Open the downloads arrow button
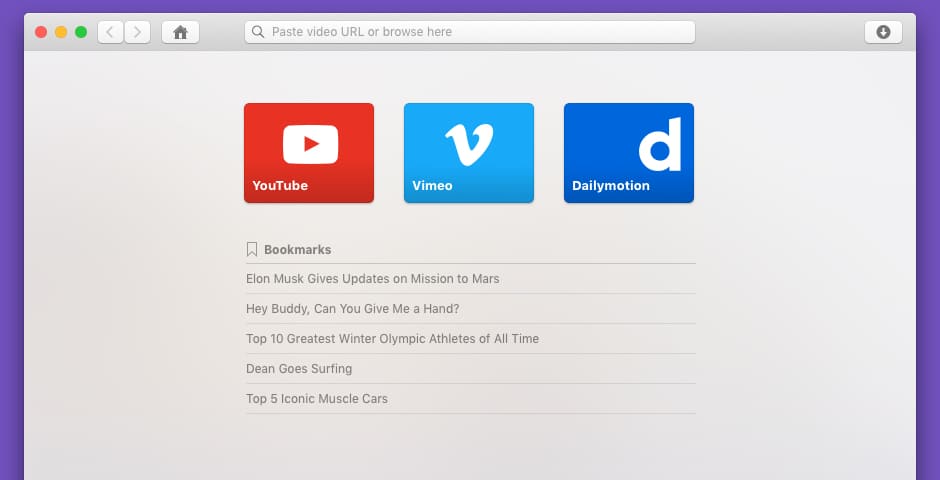This screenshot has height=480, width=940. pos(883,32)
